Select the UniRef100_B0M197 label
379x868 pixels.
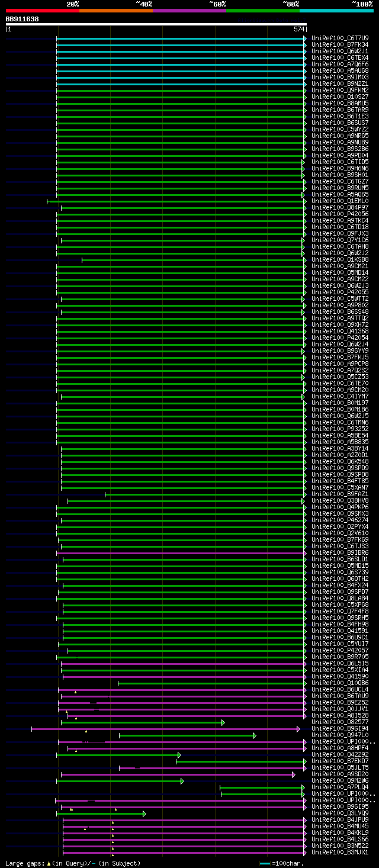tap(340, 403)
